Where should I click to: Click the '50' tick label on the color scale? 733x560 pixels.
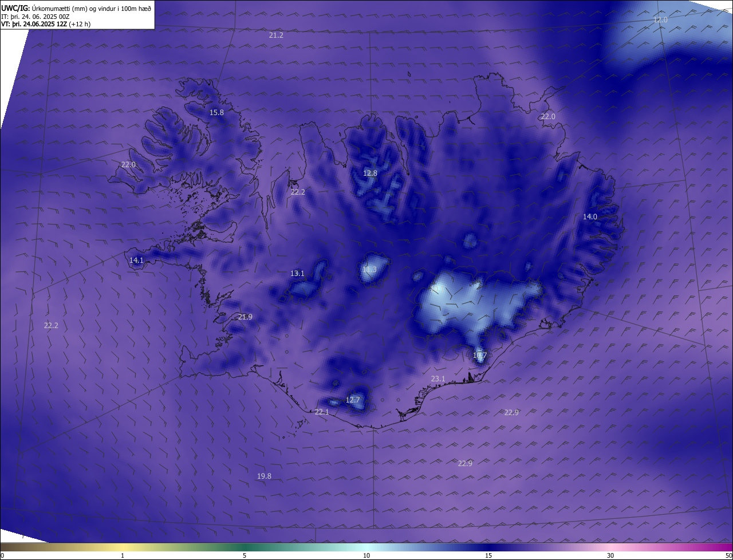pyautogui.click(x=729, y=556)
